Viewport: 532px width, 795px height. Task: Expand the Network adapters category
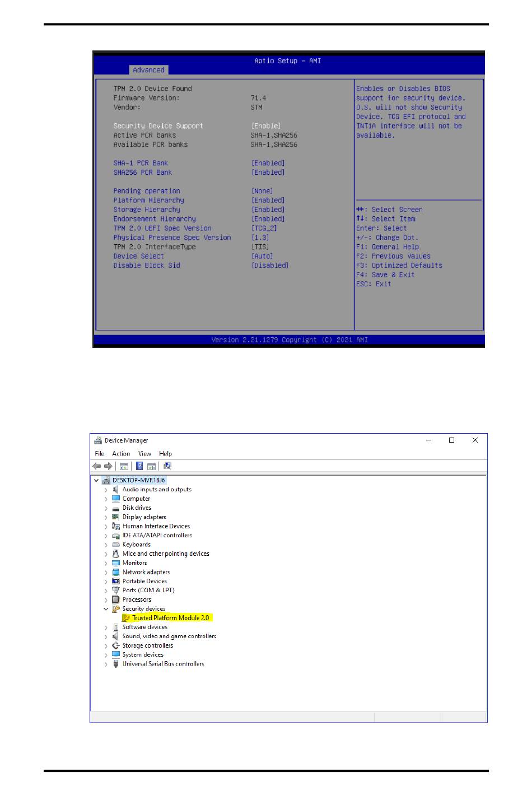click(106, 573)
